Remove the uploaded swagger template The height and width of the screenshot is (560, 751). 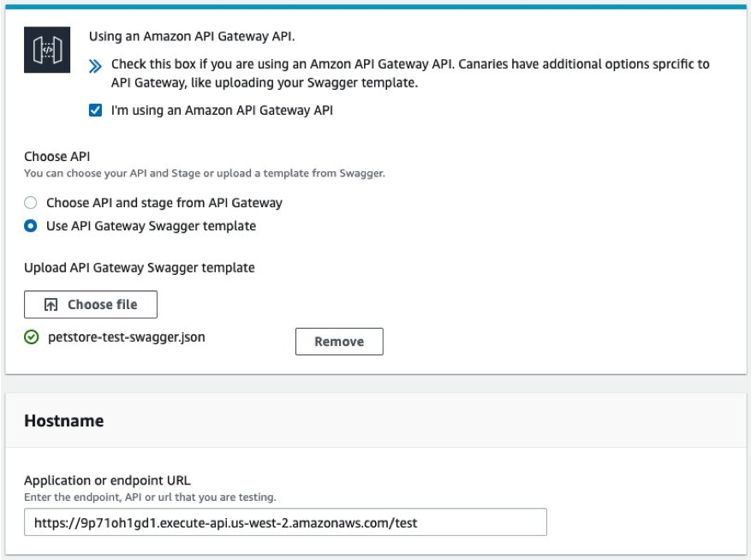click(x=337, y=342)
